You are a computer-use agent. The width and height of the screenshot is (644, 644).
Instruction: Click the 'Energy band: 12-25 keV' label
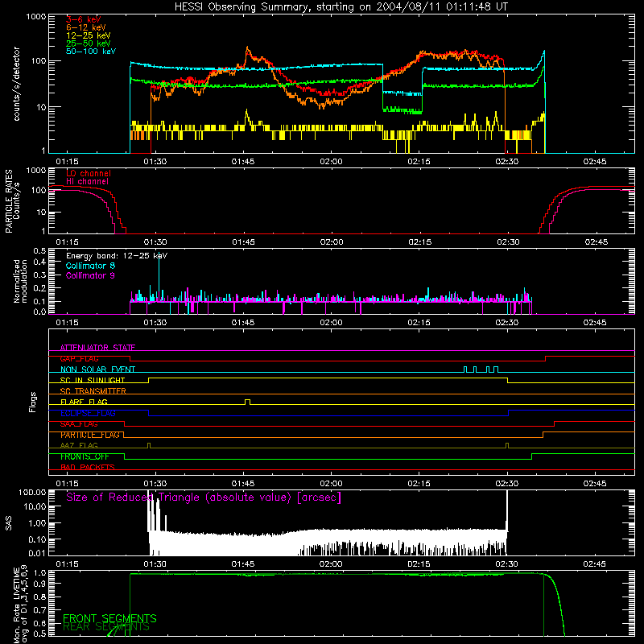[x=117, y=256]
